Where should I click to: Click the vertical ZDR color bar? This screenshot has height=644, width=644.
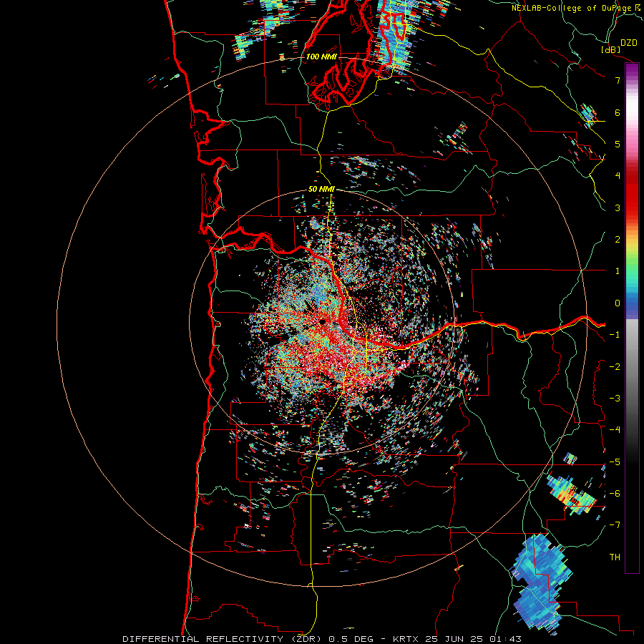[632, 318]
